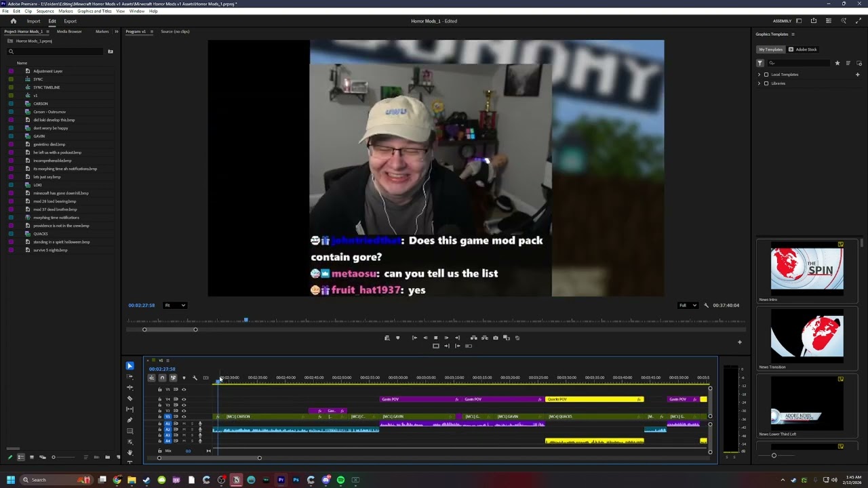The width and height of the screenshot is (868, 488).
Task: Open the Sequence menu
Action: [45, 12]
